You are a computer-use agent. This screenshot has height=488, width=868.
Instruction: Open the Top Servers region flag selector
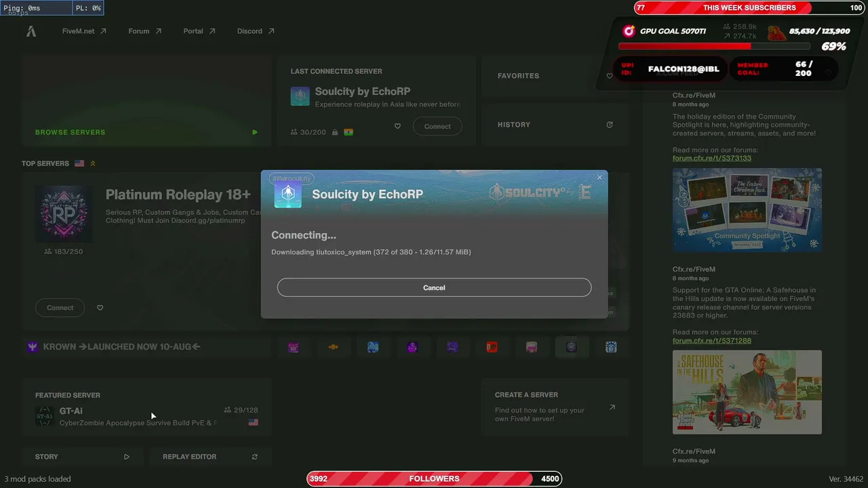coord(79,163)
